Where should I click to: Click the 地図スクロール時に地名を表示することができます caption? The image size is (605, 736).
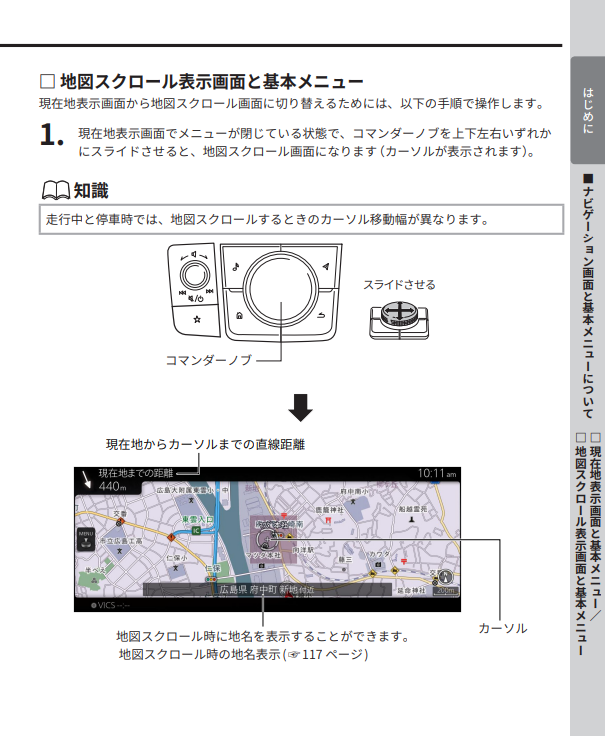click(x=264, y=636)
